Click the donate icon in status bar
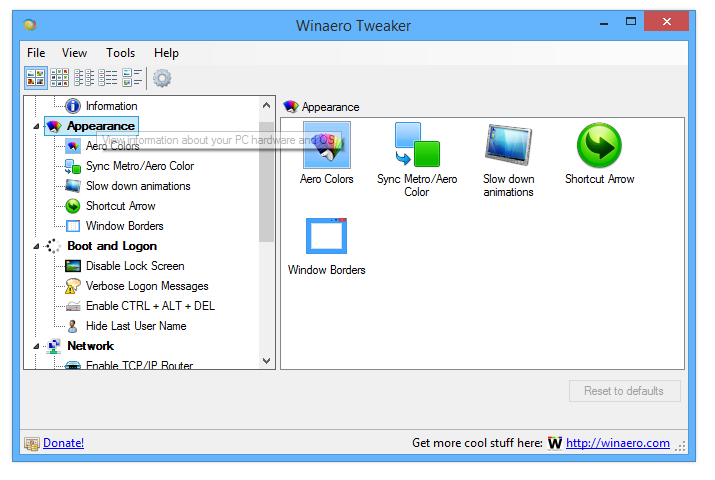The width and height of the screenshot is (715, 480). point(32,444)
